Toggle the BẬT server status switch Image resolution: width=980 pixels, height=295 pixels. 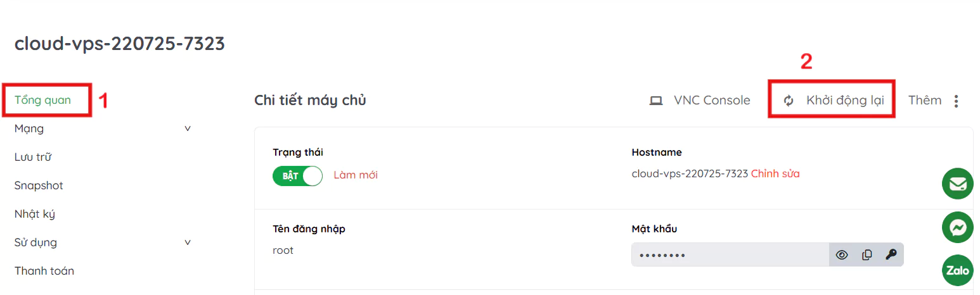[x=297, y=175]
